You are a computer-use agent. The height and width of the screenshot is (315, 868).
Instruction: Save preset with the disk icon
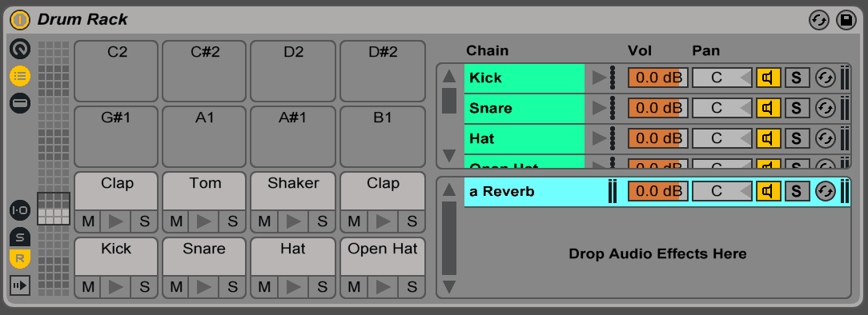(846, 21)
